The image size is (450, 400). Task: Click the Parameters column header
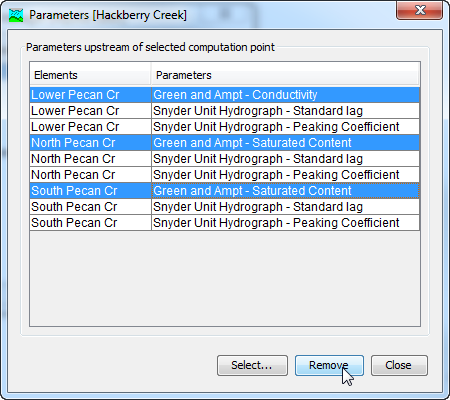285,75
